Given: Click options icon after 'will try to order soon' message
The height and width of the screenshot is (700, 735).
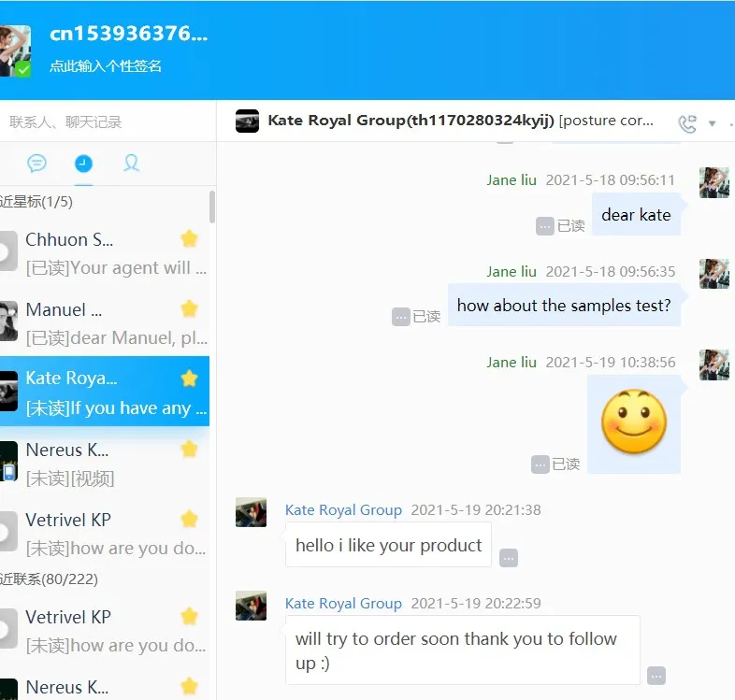Looking at the screenshot, I should click(x=656, y=676).
